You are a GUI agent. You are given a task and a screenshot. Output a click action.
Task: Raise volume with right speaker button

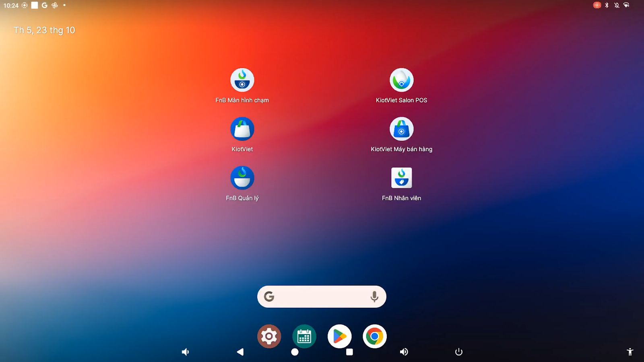[x=404, y=352]
